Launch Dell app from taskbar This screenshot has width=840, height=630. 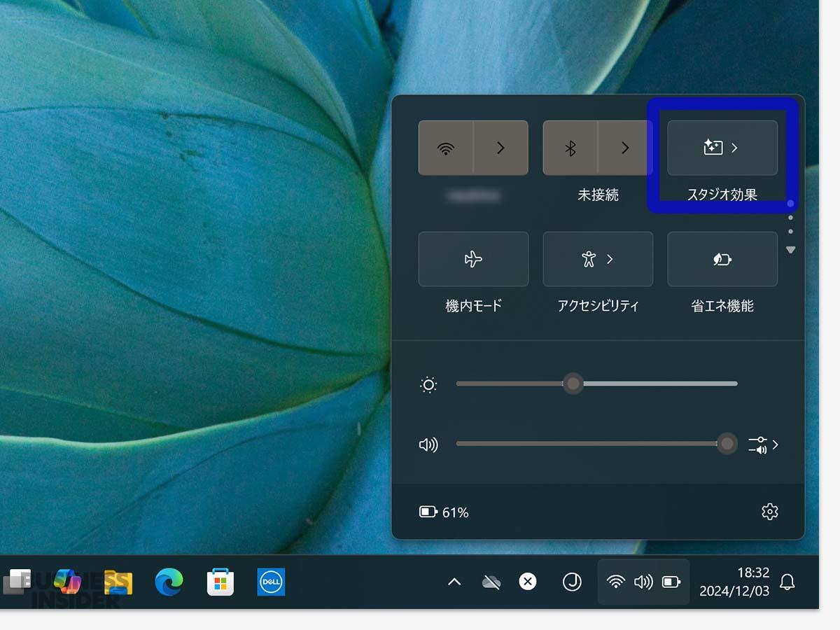(271, 582)
